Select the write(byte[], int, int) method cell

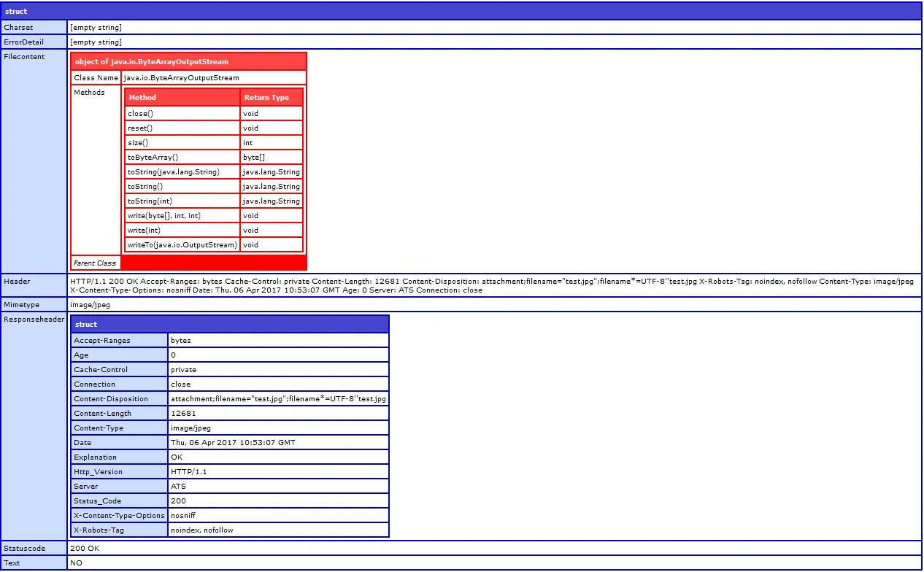tap(182, 216)
